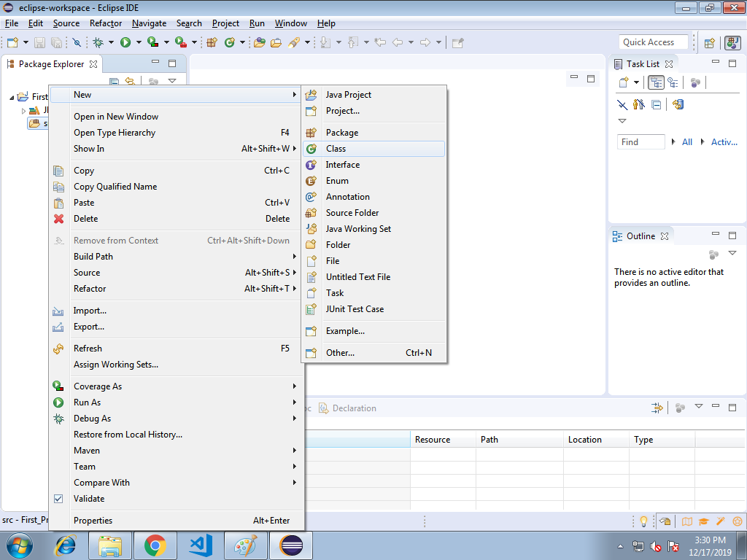Screen dimensions: 747x560
Task: Click the Find field in Task List
Action: point(640,142)
